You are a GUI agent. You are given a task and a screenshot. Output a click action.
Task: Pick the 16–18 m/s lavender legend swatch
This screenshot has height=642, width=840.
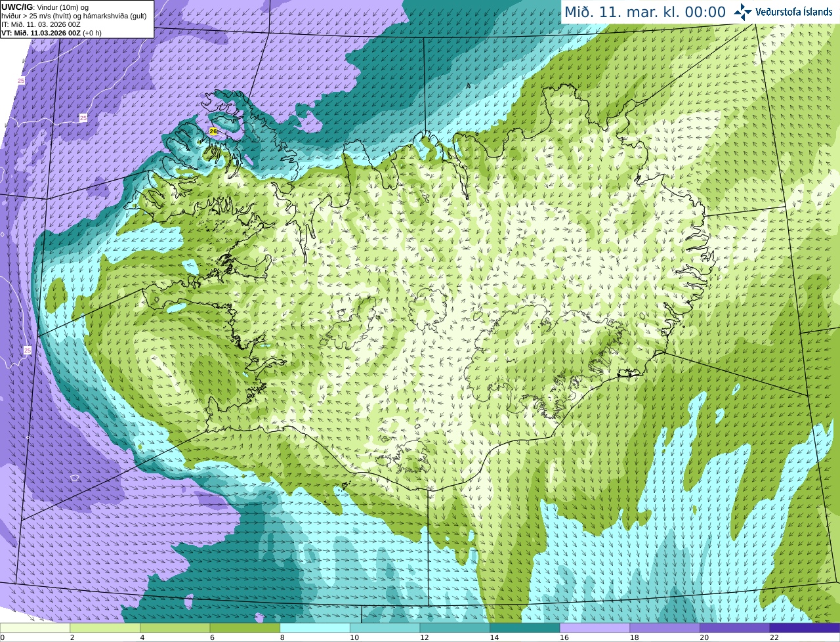[595, 628]
